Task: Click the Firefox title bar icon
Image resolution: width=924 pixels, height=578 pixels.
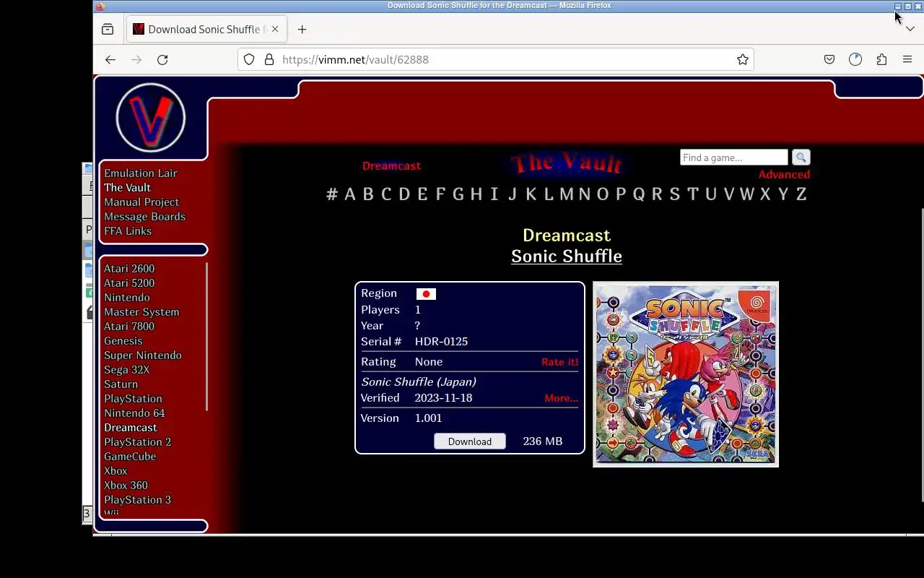Action: click(100, 6)
